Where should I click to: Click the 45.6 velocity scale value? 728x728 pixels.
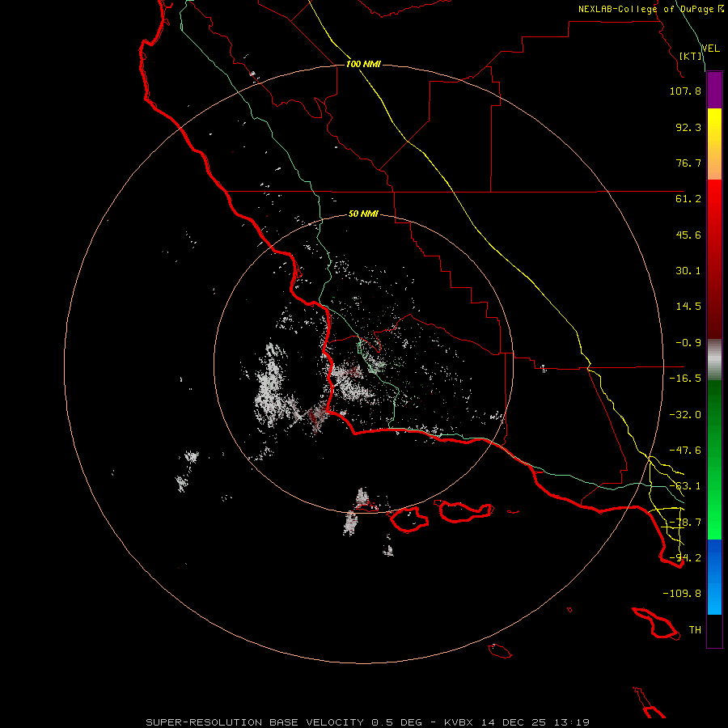[688, 235]
